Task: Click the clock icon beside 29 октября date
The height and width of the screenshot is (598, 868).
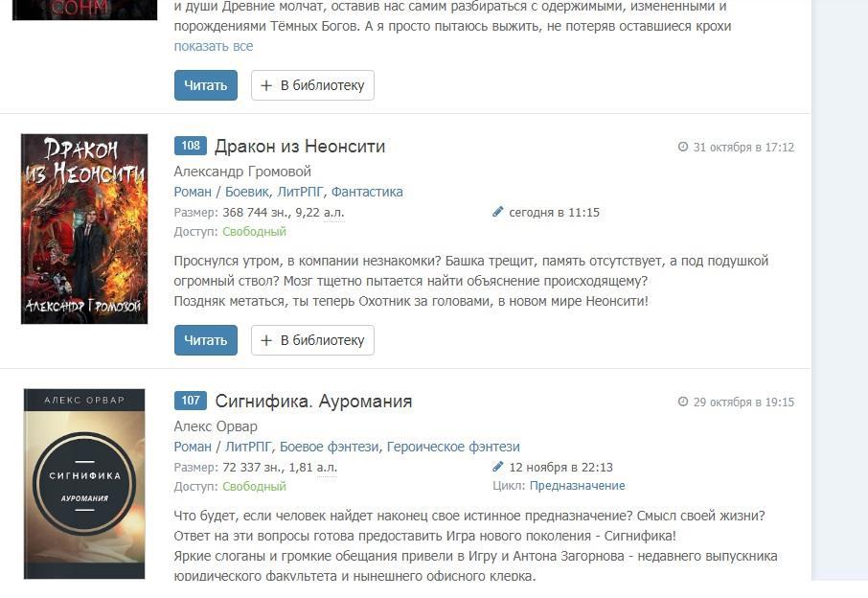Action: 683,402
